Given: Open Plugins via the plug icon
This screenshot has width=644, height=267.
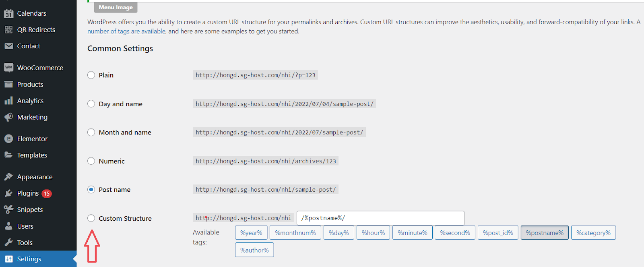Looking at the screenshot, I should coord(8,193).
